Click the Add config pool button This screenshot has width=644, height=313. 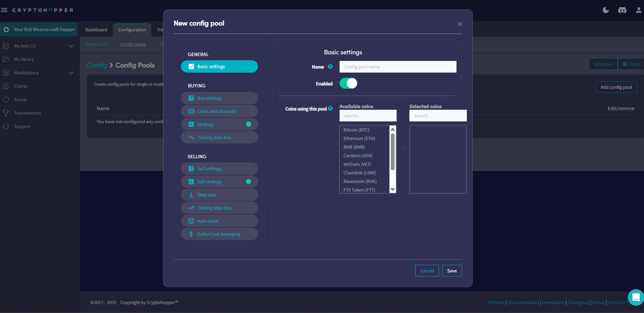pyautogui.click(x=616, y=87)
